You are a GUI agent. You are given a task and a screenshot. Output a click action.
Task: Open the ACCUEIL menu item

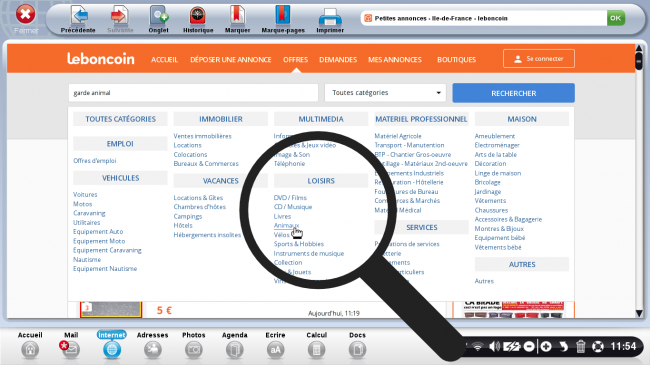[x=164, y=60]
